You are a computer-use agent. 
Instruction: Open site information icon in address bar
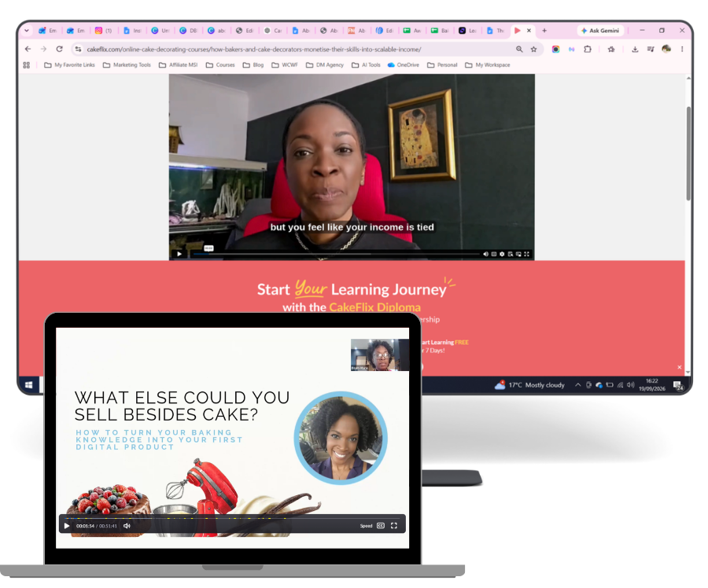click(78, 49)
